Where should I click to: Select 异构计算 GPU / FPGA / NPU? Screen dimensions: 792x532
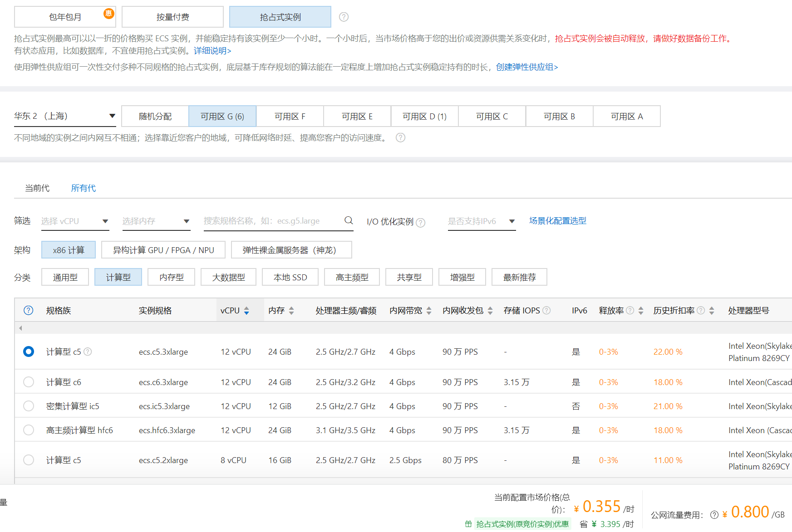163,250
